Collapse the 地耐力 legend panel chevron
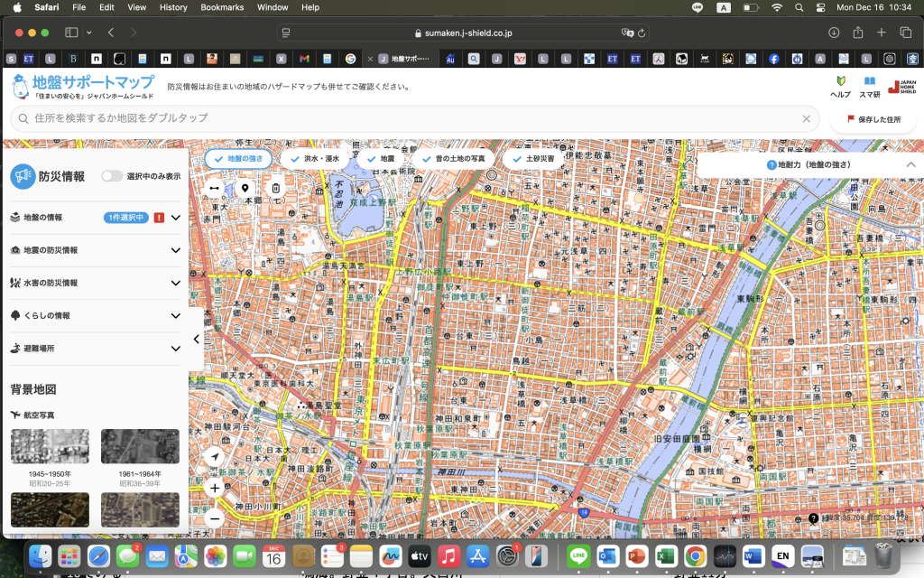This screenshot has width=924, height=578. point(910,164)
